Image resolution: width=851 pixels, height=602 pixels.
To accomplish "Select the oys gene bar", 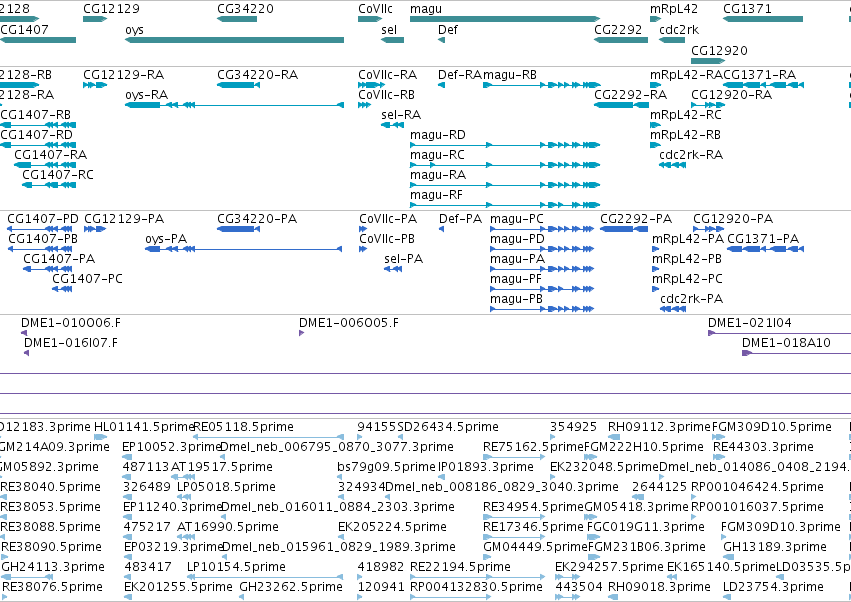I will [234, 40].
